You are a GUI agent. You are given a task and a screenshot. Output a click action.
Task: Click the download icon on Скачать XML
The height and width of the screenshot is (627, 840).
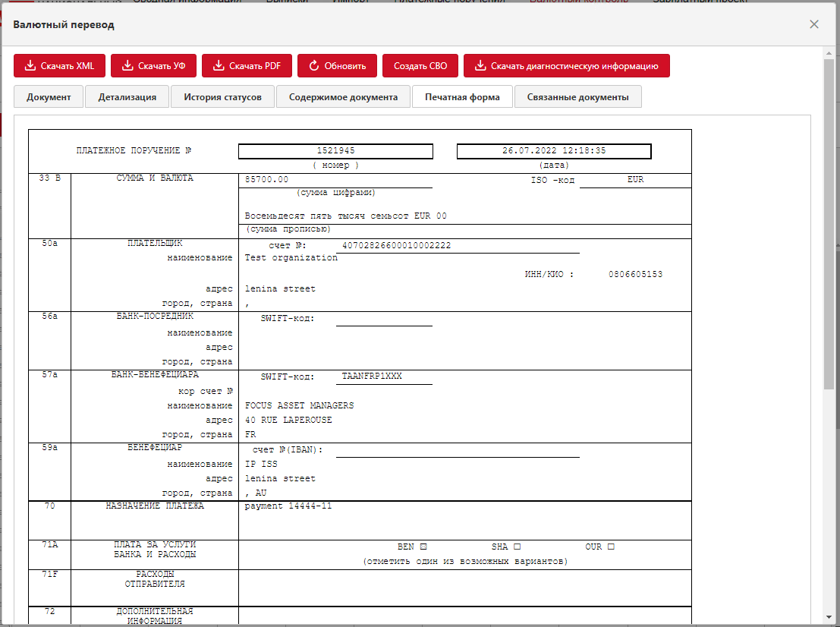pos(30,65)
